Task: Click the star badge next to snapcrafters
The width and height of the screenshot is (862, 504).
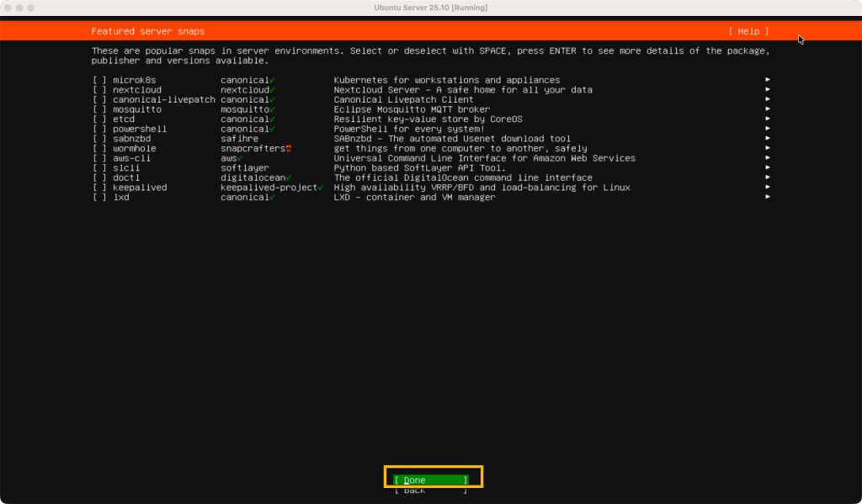Action: coord(288,149)
